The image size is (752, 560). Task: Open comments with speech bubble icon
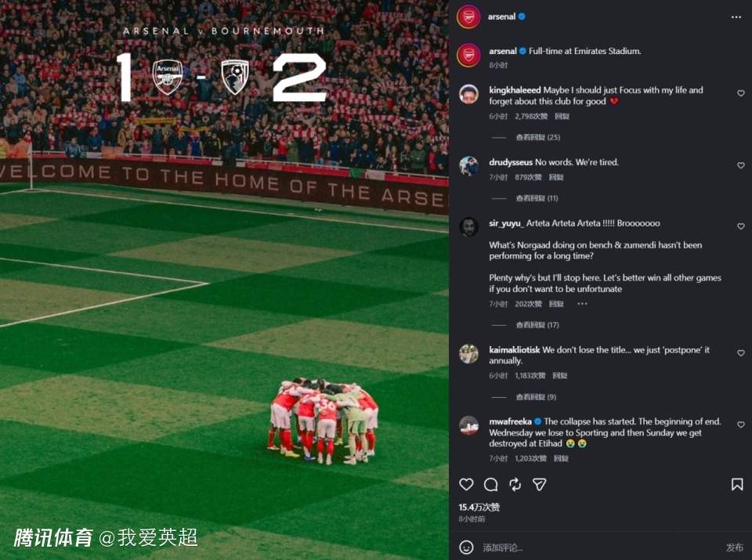[x=490, y=484]
